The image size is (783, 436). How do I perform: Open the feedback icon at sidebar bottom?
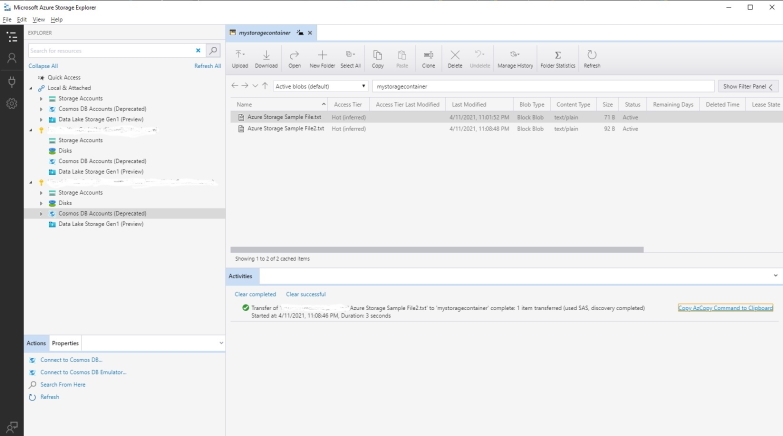[x=11, y=427]
